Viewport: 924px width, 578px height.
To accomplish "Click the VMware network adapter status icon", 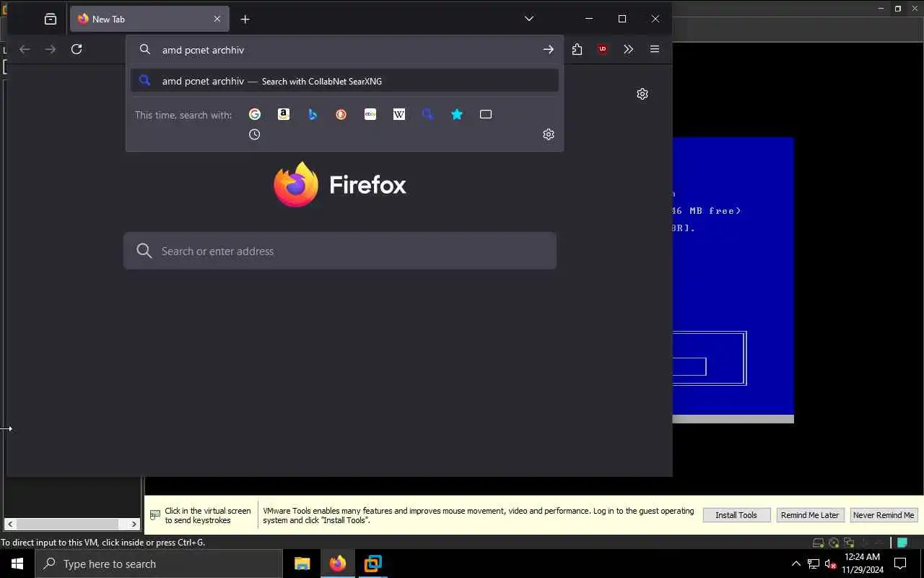I will [849, 543].
